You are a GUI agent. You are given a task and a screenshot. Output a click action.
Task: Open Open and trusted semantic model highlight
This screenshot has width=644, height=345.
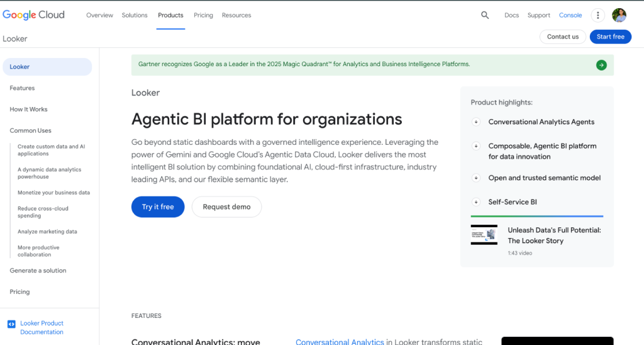pyautogui.click(x=544, y=178)
